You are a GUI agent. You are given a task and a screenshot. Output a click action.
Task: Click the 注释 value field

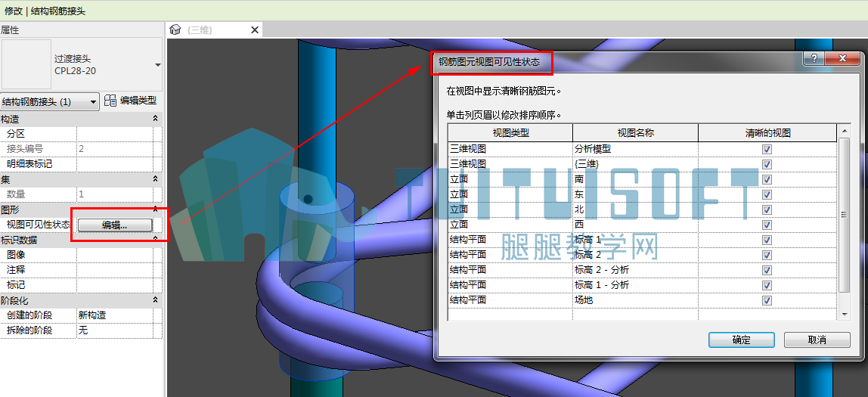[115, 270]
